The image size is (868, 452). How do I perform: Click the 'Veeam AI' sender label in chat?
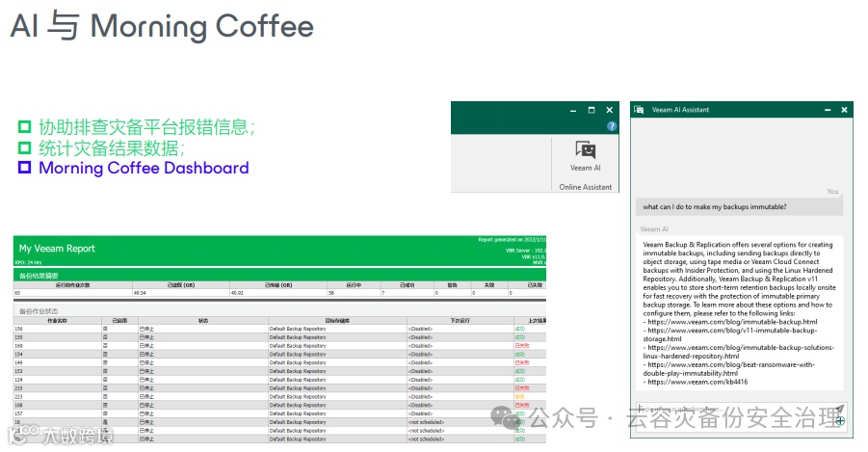coord(654,228)
